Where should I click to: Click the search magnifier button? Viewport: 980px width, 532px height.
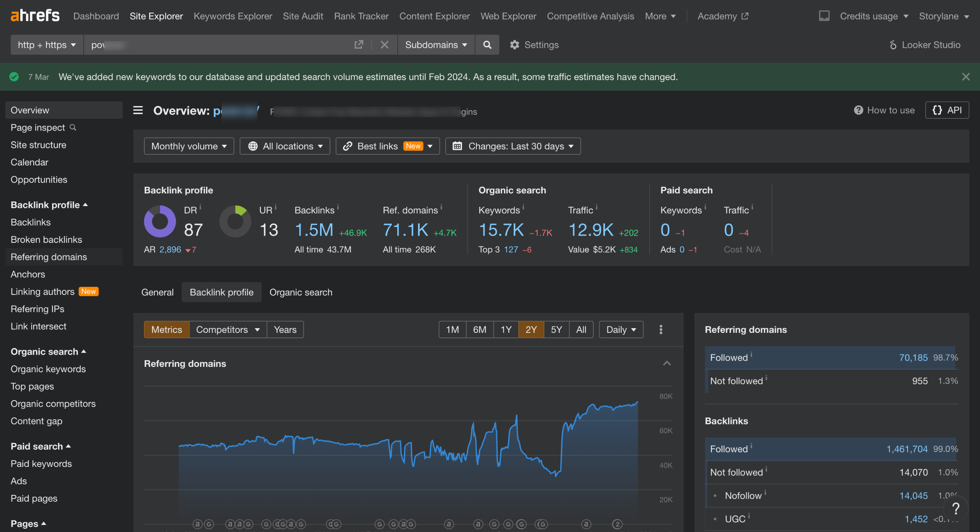(487, 45)
